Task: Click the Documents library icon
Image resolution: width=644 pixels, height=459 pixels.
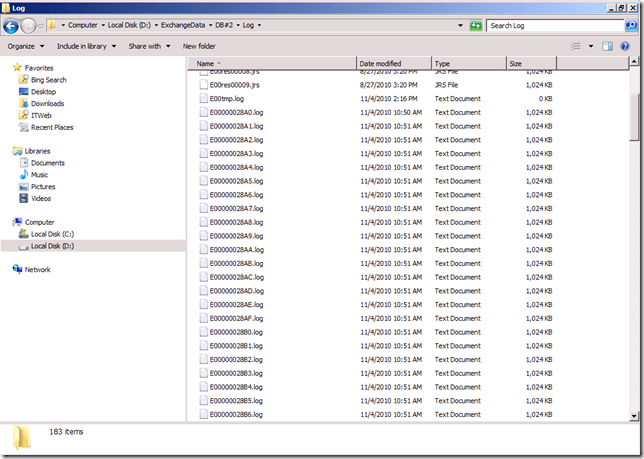Action: pos(24,163)
